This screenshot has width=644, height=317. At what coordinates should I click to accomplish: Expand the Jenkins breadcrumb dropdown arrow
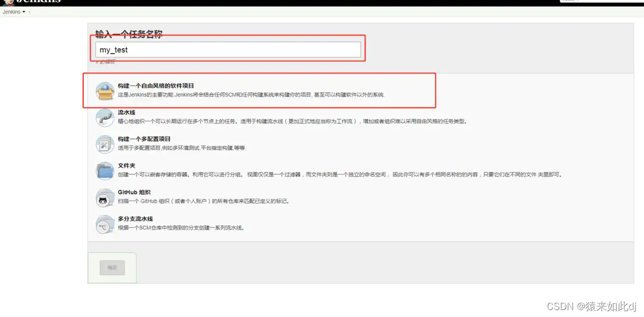tap(24, 12)
